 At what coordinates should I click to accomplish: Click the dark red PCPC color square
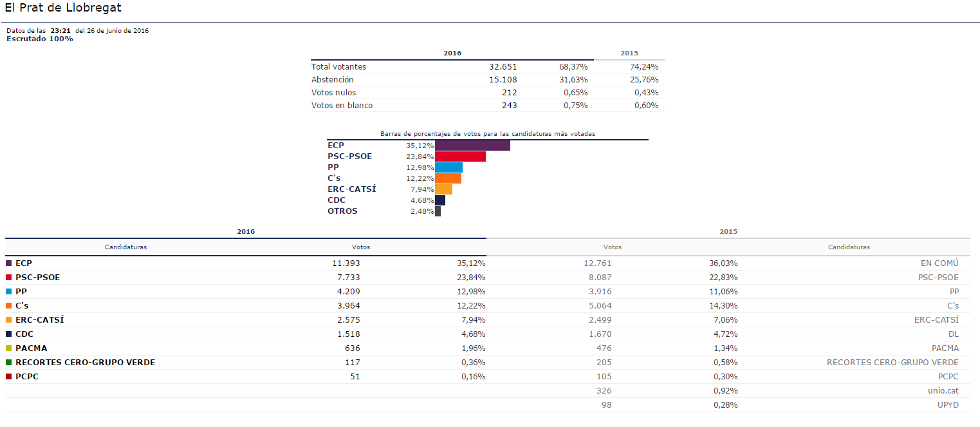[9, 377]
